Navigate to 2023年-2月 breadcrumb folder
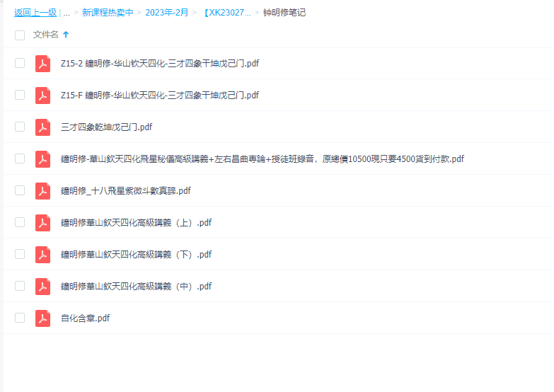The height and width of the screenshot is (392, 554). 167,13
